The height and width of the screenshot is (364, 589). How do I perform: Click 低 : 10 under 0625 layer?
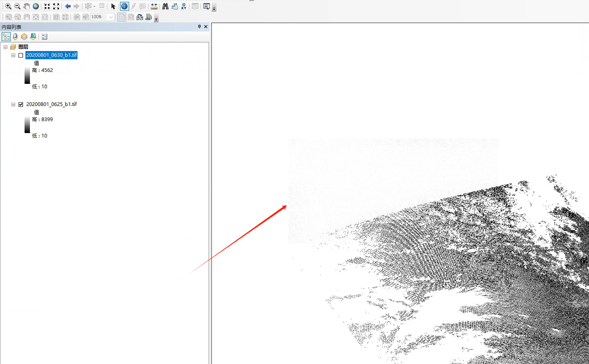coord(40,136)
